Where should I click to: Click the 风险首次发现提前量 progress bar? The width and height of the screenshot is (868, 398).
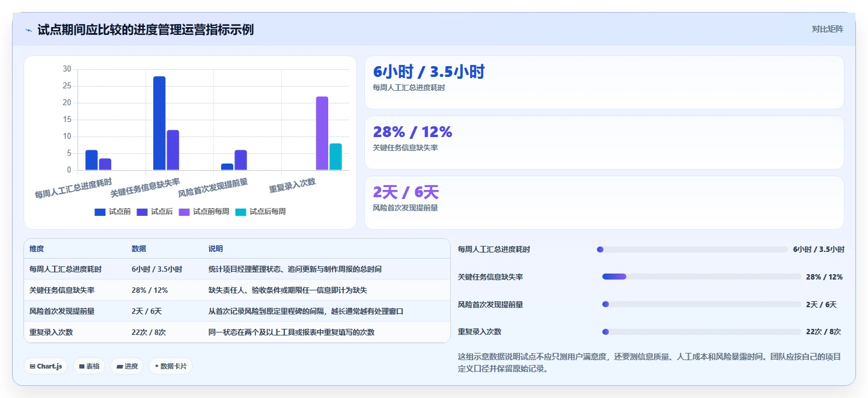[701, 304]
